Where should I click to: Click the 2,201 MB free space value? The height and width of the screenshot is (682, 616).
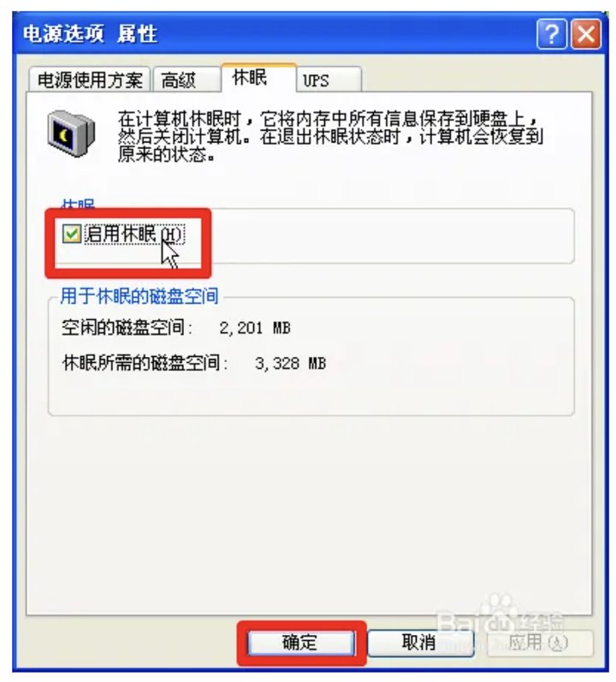(255, 328)
